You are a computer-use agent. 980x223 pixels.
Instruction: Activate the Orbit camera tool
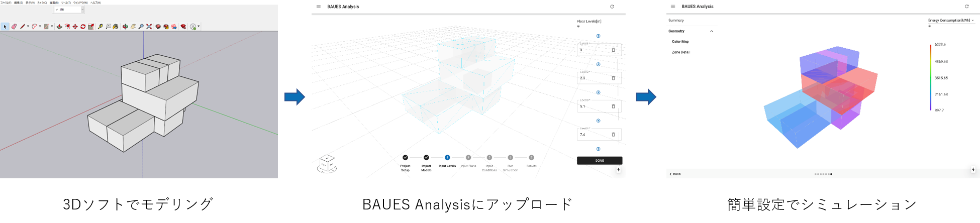click(x=125, y=27)
